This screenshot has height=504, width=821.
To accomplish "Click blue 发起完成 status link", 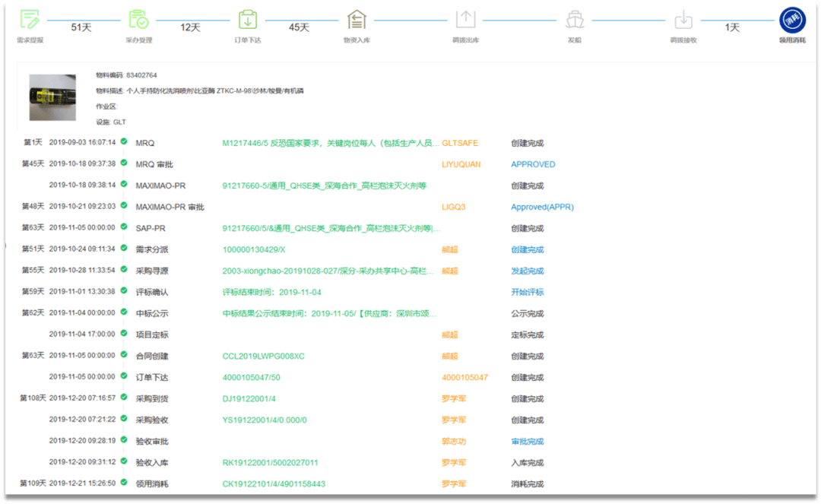I will 528,271.
